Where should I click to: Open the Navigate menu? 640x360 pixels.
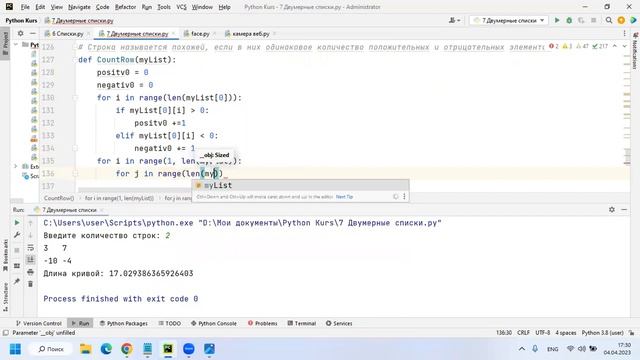tap(79, 7)
